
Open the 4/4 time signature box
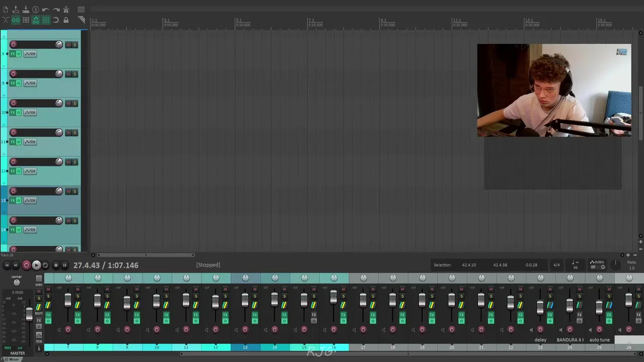[556, 265]
